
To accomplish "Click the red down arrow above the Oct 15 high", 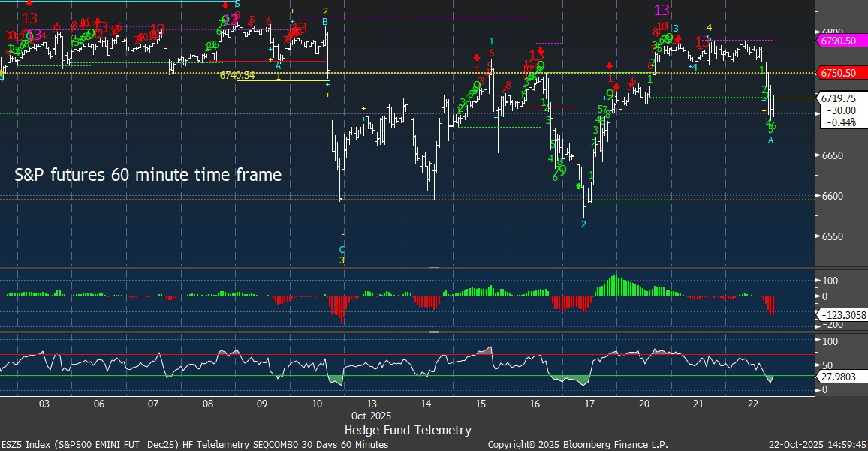I will click(476, 58).
